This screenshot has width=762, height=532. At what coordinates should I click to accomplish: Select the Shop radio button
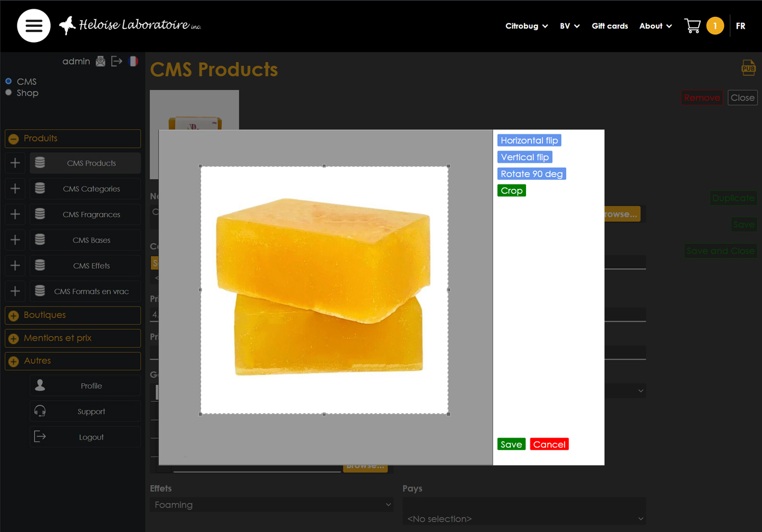[x=9, y=93]
